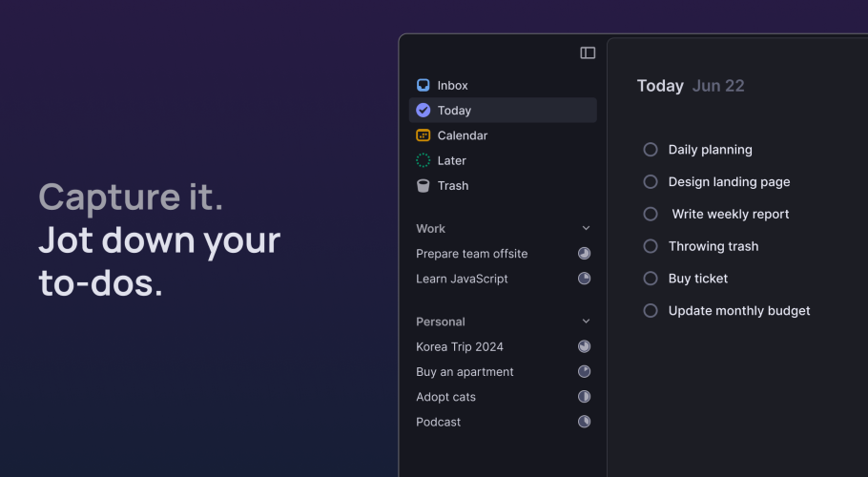Click the blue Inbox tray icon
Screen dimensions: 868x477
(423, 85)
